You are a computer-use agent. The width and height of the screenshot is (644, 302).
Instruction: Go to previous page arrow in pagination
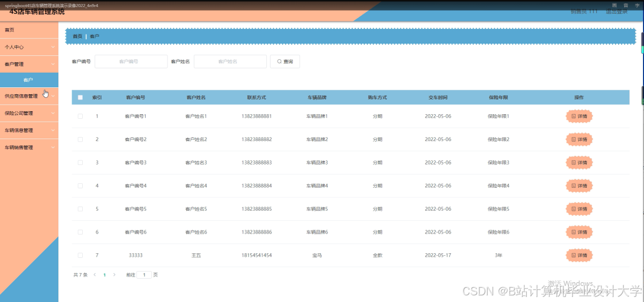pyautogui.click(x=94, y=275)
